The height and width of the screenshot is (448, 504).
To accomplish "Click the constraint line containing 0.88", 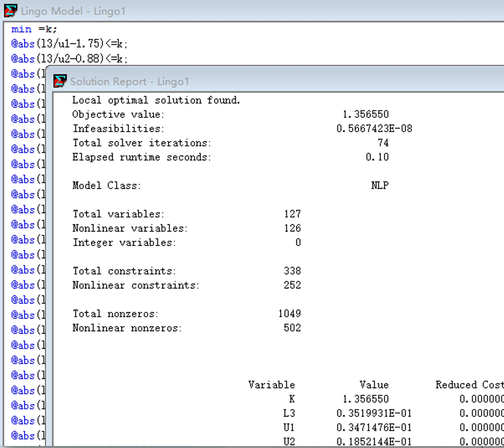I will (69, 59).
